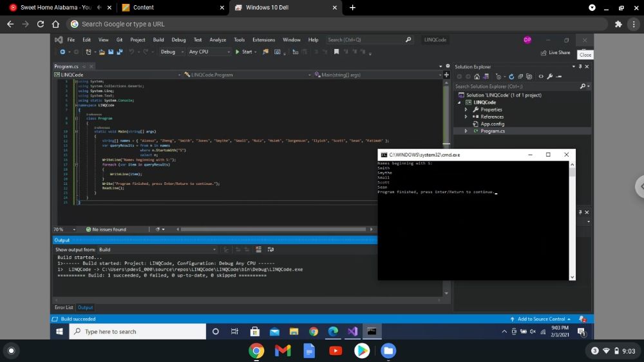Screen dimensions: 644x362
Task: Click Collapse All icon in Solution Explorer
Action: (520, 77)
